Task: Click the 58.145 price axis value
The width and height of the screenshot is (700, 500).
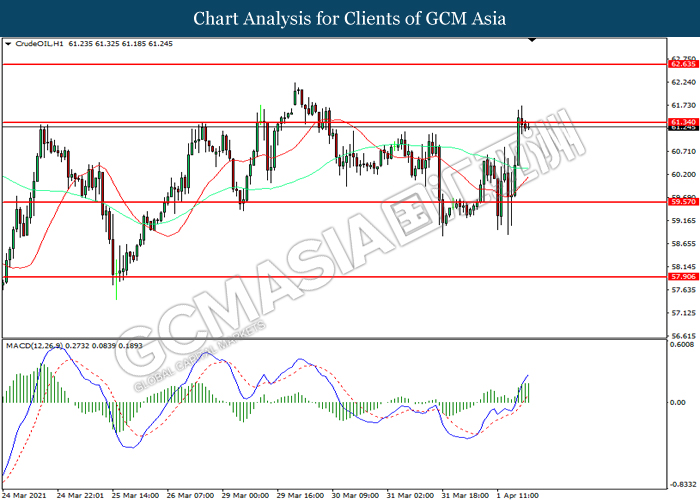Action: point(683,267)
